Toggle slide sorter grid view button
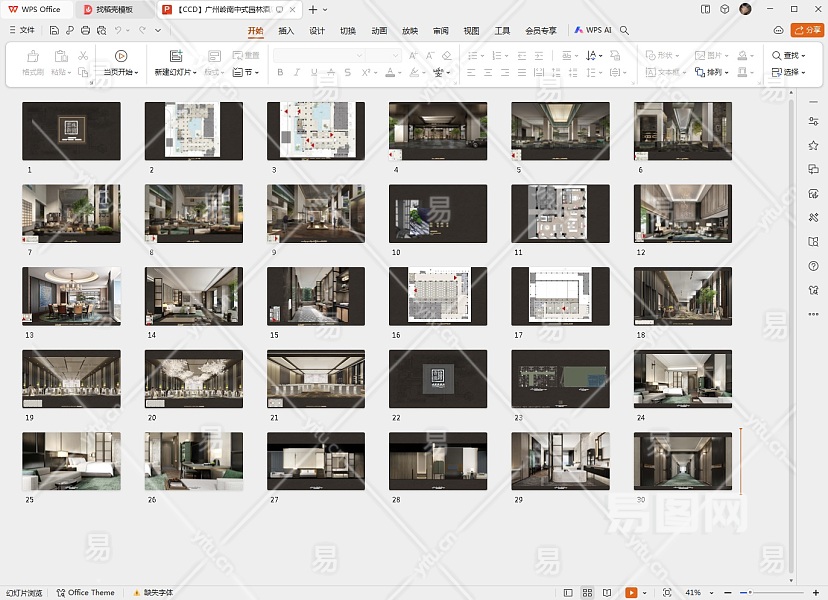Image resolution: width=828 pixels, height=600 pixels. 587,593
